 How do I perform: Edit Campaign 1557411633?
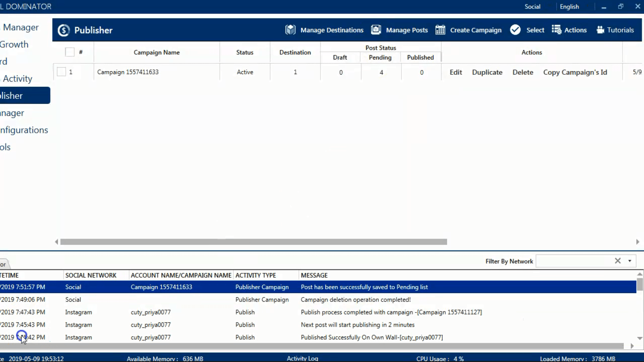(456, 72)
